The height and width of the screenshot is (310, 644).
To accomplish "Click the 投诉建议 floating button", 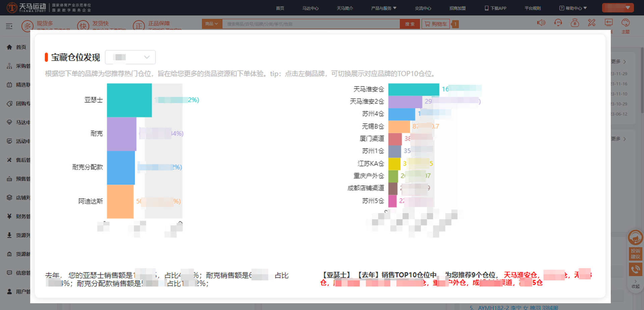I will point(635,254).
